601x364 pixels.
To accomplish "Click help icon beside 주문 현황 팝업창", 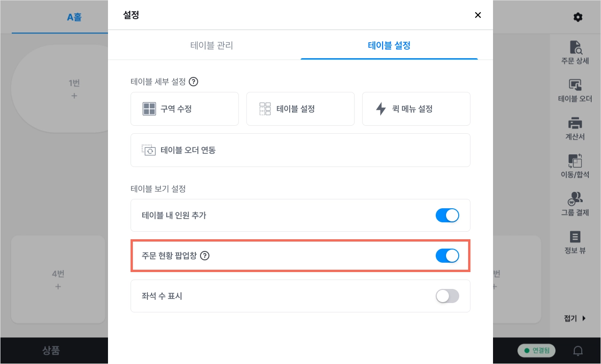I will (x=205, y=256).
